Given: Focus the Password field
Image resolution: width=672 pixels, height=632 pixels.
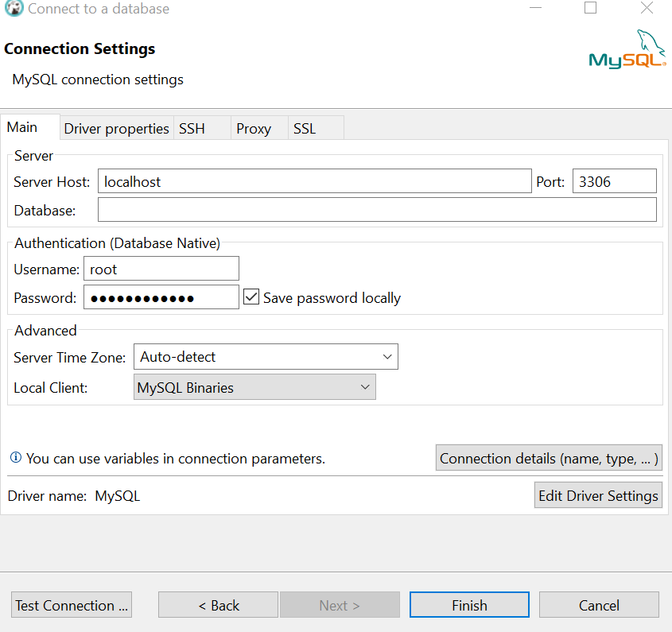Looking at the screenshot, I should pyautogui.click(x=161, y=297).
